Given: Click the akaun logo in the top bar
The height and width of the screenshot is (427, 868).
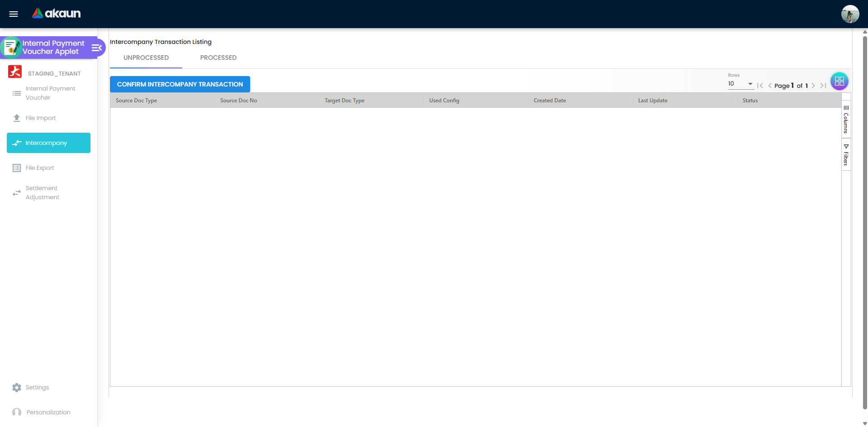Looking at the screenshot, I should tap(56, 14).
